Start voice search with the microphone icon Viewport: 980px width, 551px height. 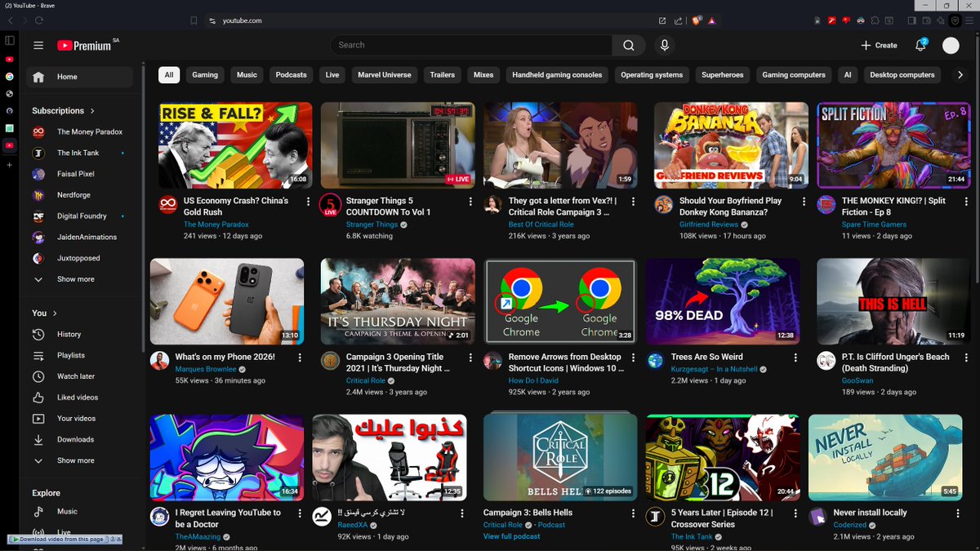[665, 46]
